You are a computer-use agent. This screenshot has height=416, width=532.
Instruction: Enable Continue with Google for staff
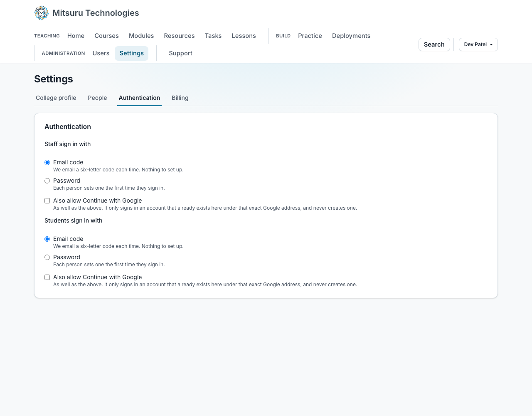click(x=47, y=201)
